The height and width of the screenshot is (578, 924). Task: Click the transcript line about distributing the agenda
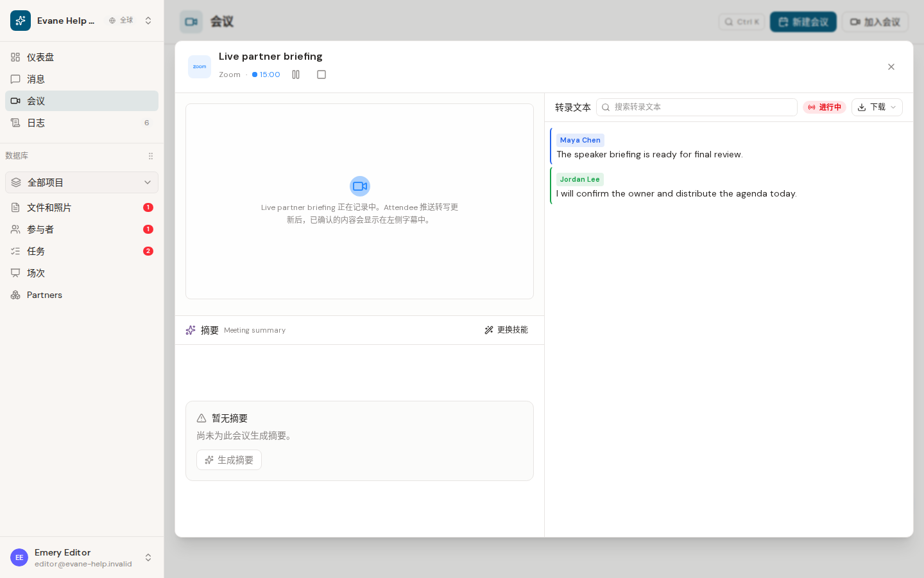pos(676,194)
